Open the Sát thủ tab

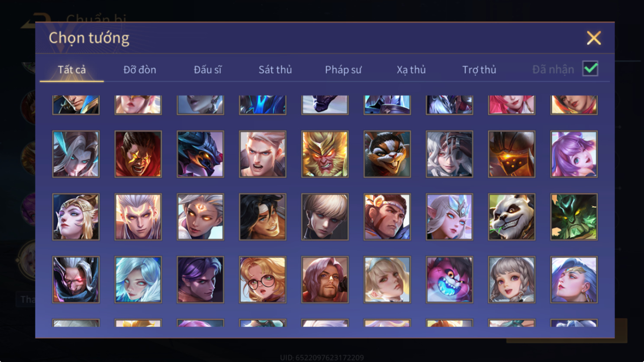tap(275, 70)
